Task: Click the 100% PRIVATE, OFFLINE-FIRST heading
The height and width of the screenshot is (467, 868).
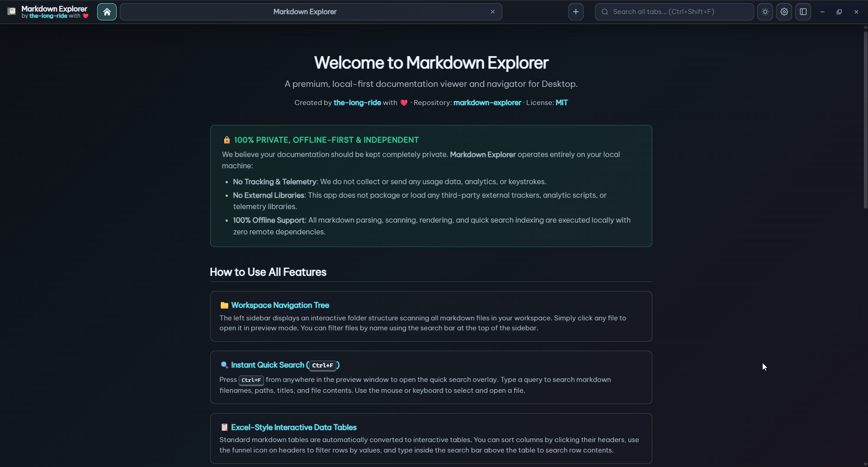Action: click(326, 140)
